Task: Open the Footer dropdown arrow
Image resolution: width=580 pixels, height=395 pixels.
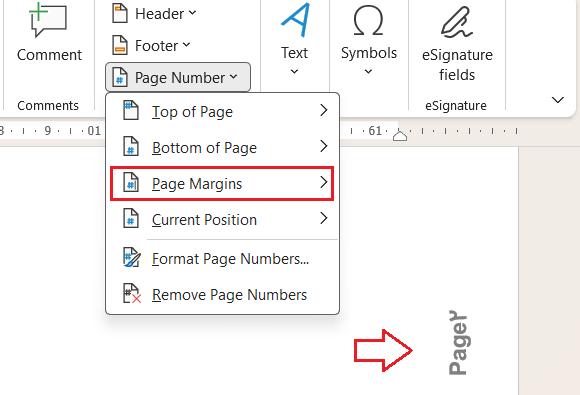Action: coord(186,45)
